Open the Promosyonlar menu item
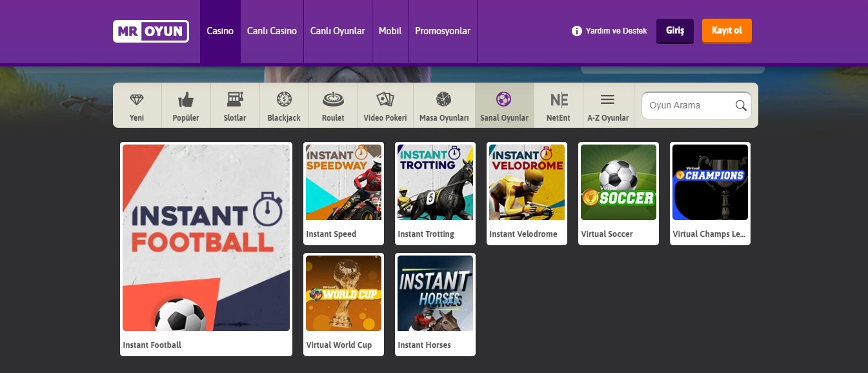This screenshot has width=868, height=373. coord(443,31)
